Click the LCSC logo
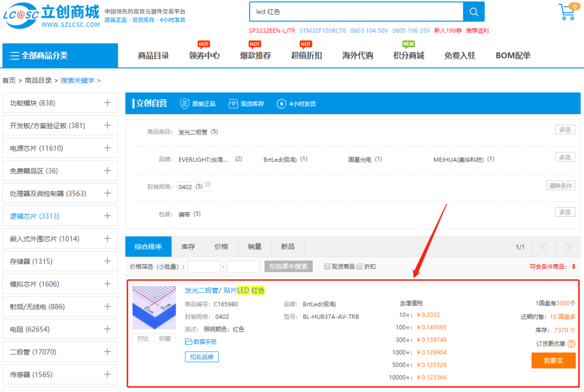The height and width of the screenshot is (392, 584). [x=51, y=16]
